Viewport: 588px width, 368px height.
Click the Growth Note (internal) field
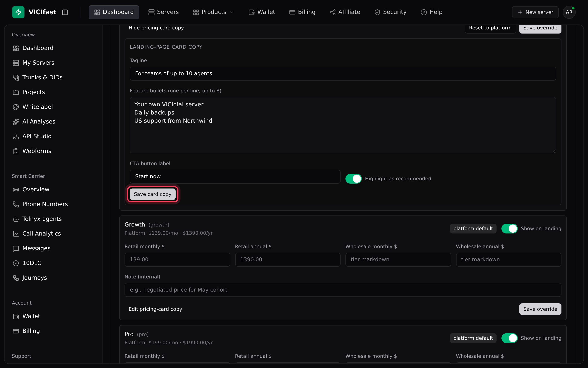(343, 290)
